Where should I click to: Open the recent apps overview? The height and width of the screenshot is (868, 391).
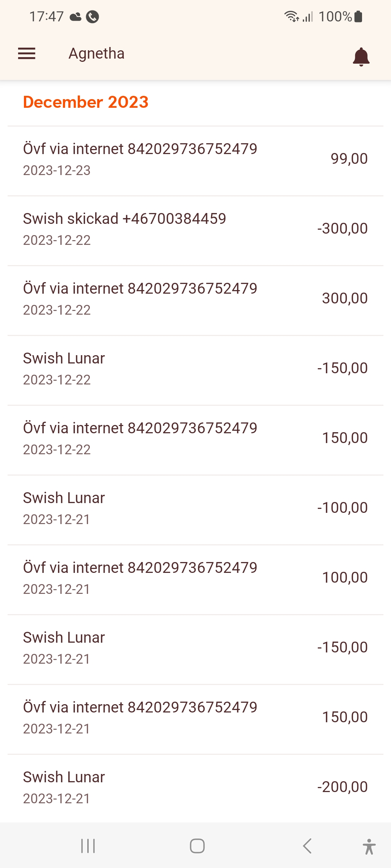[88, 846]
